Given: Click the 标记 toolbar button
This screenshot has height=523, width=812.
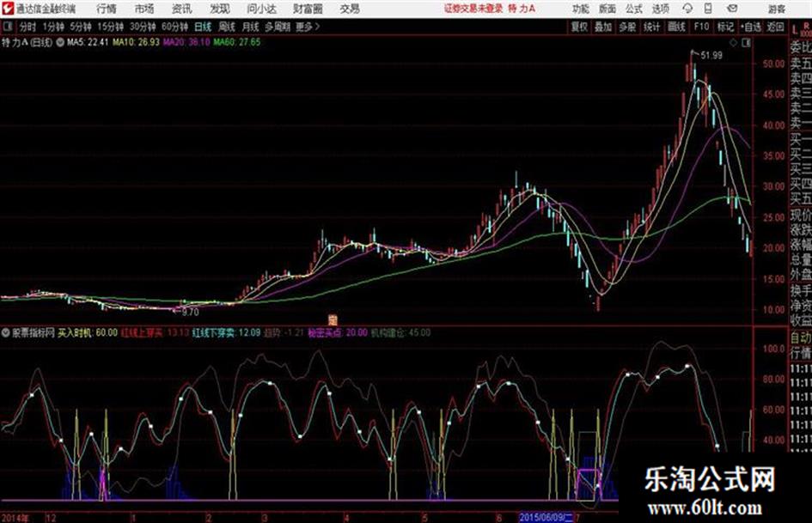Looking at the screenshot, I should [725, 27].
